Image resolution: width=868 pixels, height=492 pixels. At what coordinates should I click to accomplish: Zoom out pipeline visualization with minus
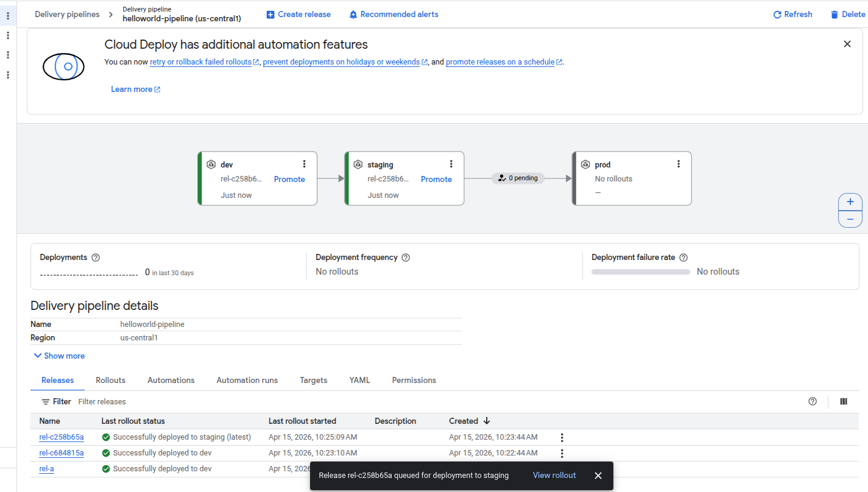tap(850, 219)
